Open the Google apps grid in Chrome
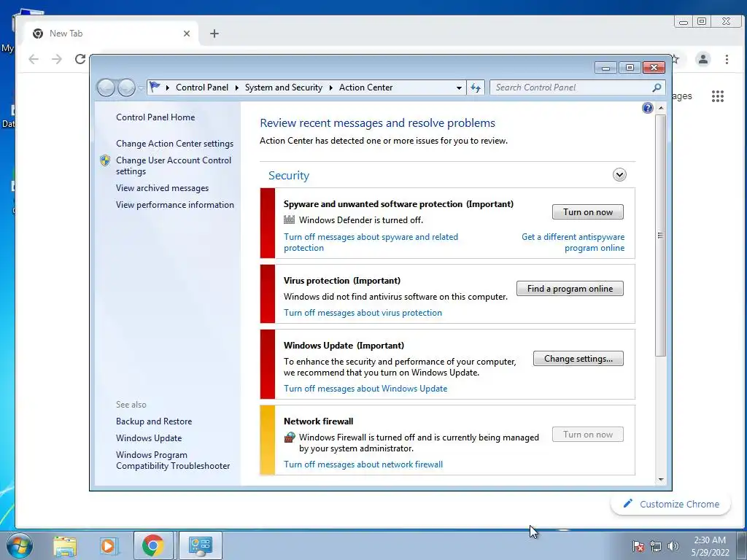The height and width of the screenshot is (560, 747). (718, 96)
